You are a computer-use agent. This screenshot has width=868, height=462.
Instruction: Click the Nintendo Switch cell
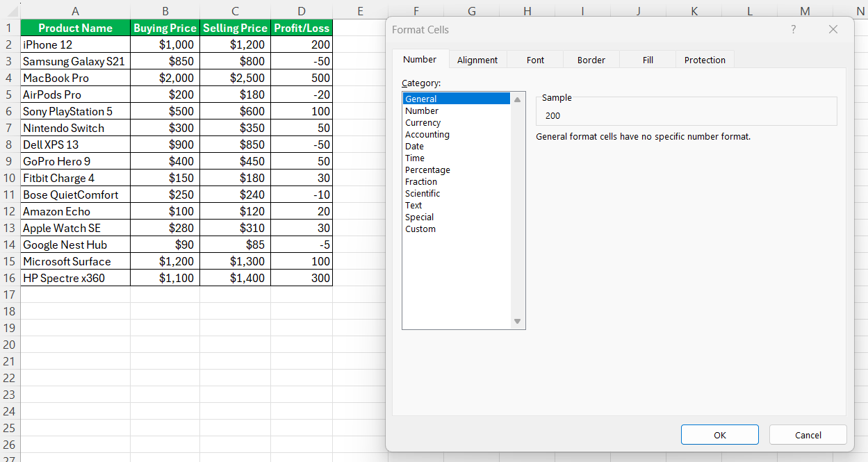pos(75,128)
